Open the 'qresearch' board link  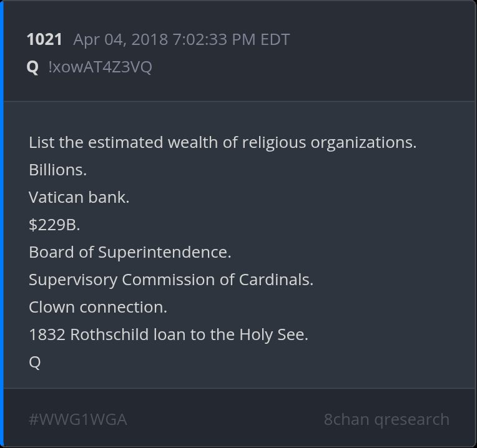click(412, 419)
